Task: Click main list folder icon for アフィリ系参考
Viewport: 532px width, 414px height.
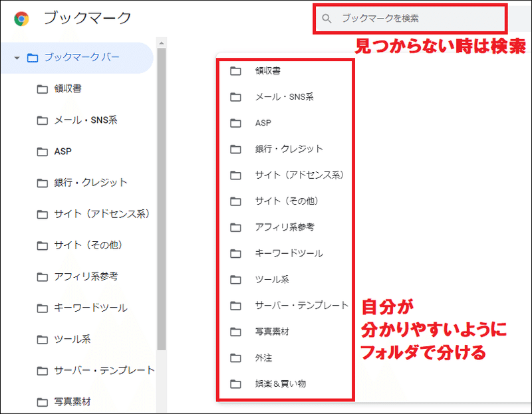Action: (x=235, y=227)
